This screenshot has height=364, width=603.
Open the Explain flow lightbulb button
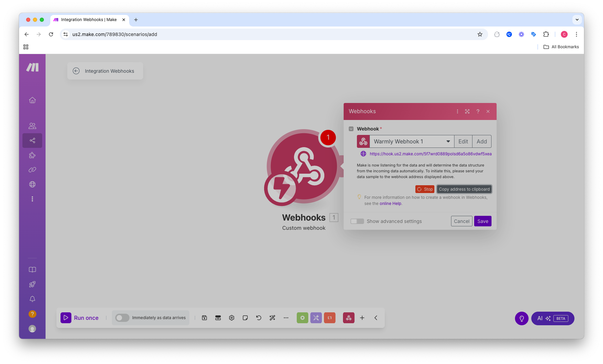(521, 318)
